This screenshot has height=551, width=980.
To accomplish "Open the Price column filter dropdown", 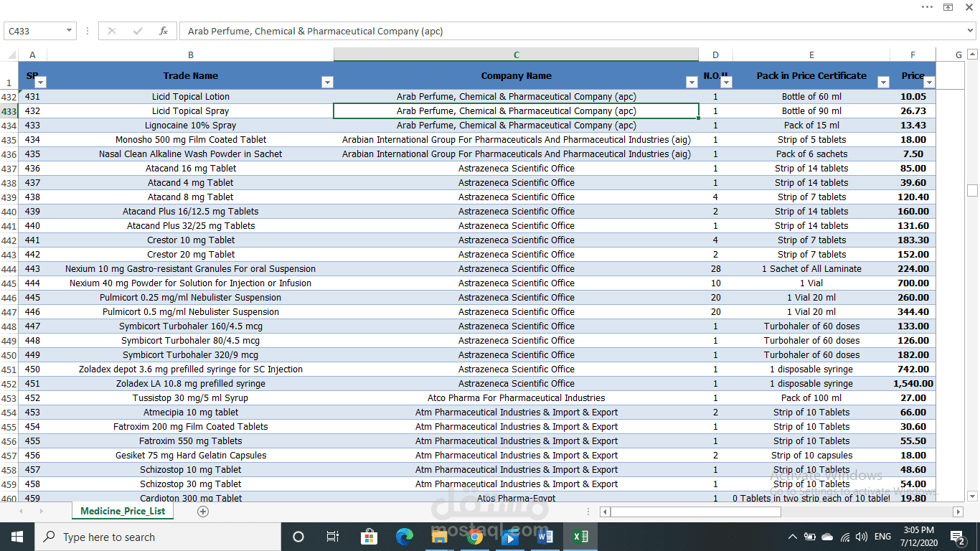I will click(929, 83).
